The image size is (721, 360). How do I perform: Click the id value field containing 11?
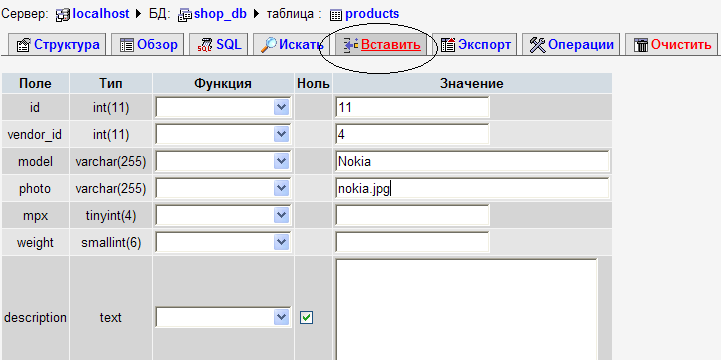pyautogui.click(x=412, y=108)
